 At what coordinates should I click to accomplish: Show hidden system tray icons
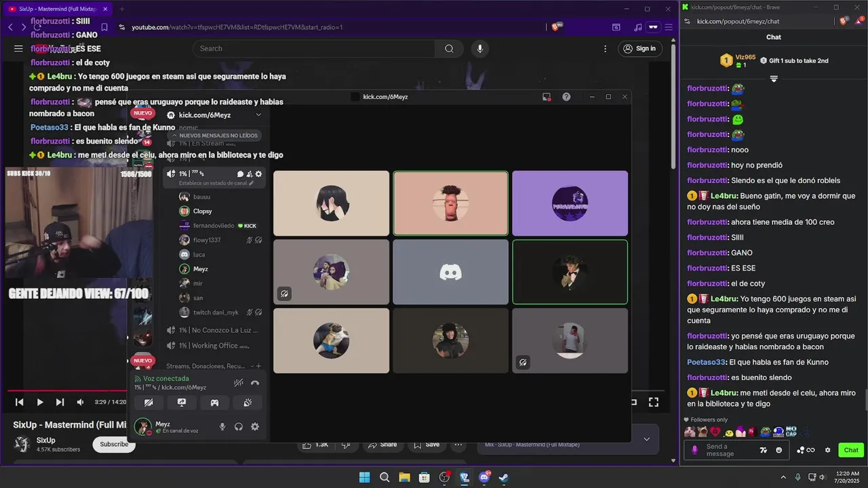(x=783, y=477)
